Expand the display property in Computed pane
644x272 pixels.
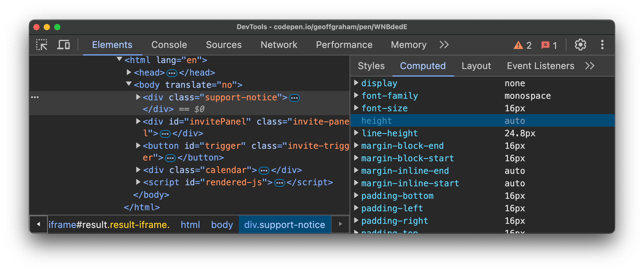tap(356, 83)
